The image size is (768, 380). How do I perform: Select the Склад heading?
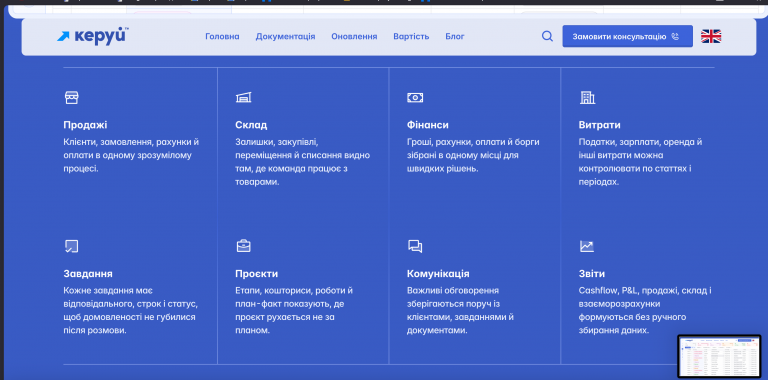click(251, 125)
